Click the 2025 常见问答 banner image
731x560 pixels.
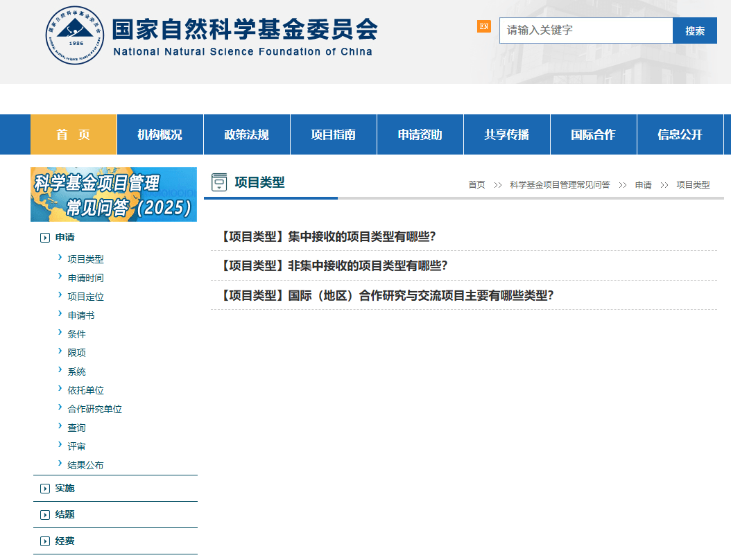pos(114,194)
